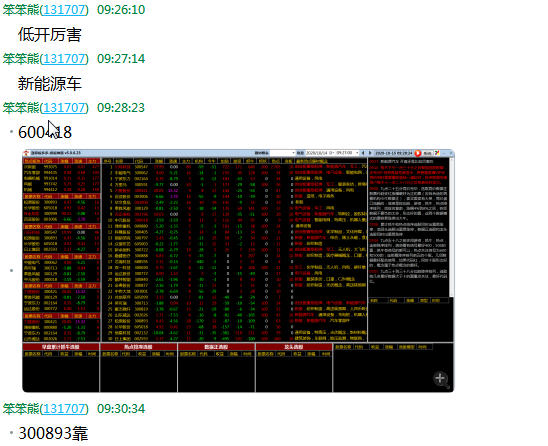Click the news panel vertical scrollbar

451,227
